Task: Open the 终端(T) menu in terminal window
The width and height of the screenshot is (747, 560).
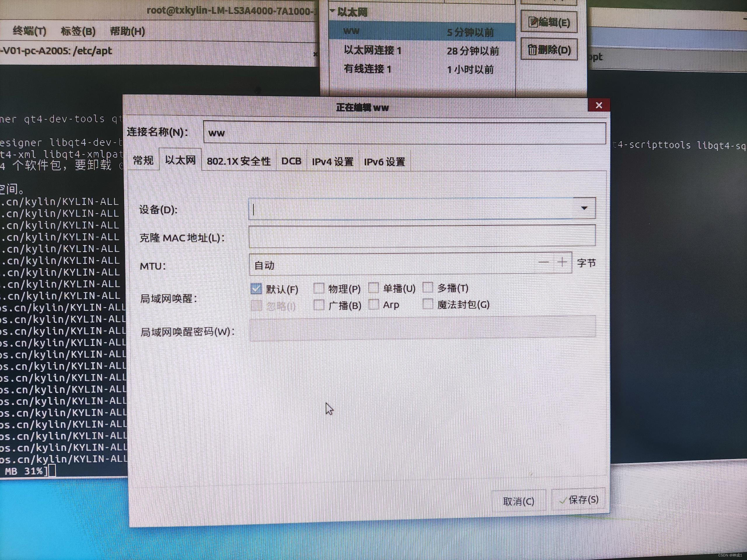Action: click(29, 31)
